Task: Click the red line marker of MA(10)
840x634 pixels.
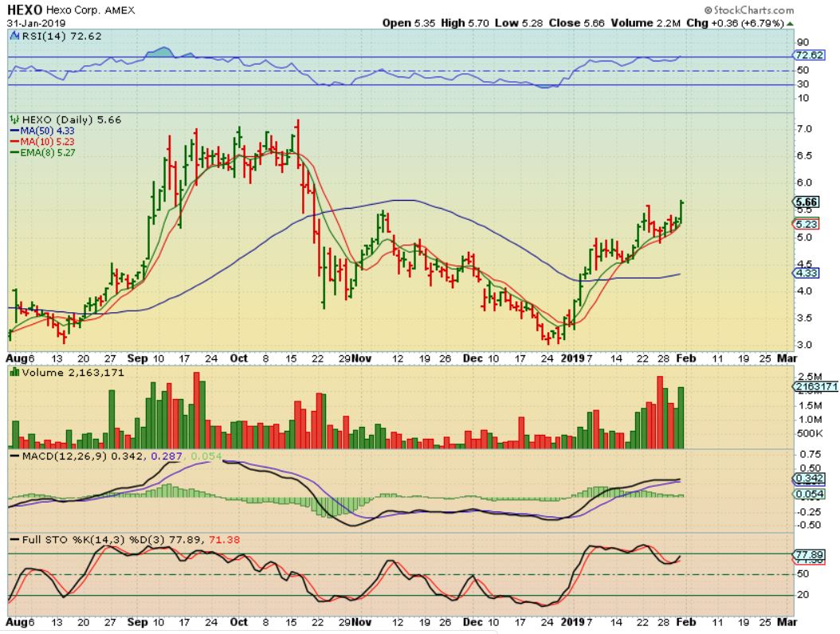Action: [x=14, y=142]
